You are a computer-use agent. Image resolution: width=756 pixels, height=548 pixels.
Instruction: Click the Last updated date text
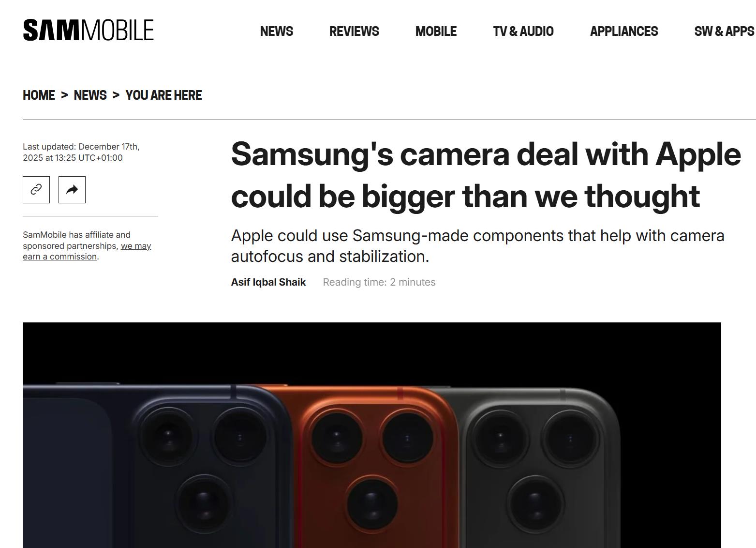81,152
